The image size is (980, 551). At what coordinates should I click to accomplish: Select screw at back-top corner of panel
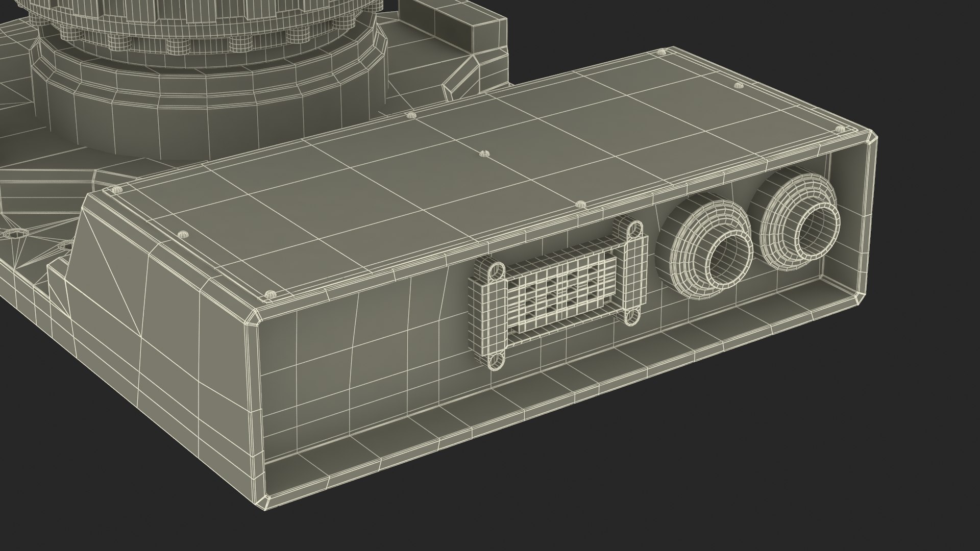point(663,52)
